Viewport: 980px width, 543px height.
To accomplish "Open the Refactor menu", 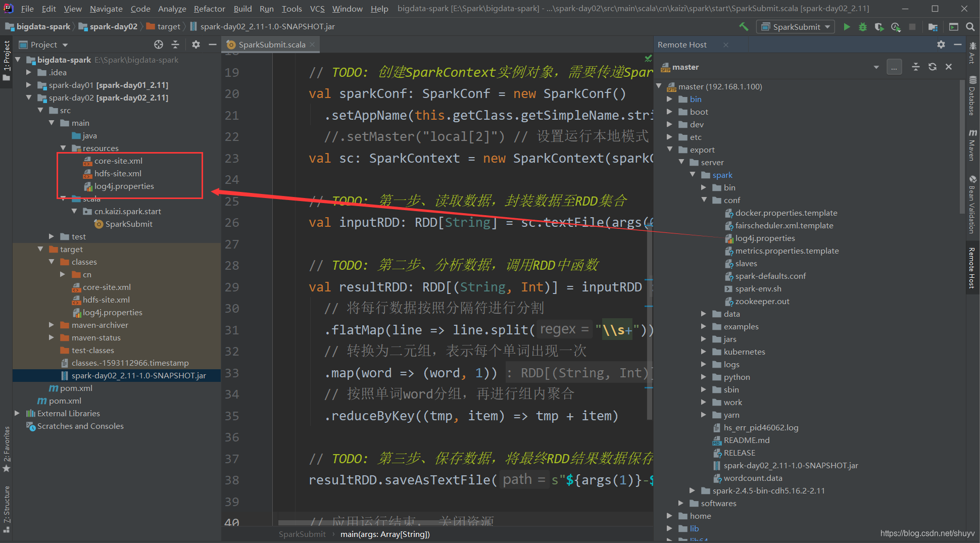I will point(210,9).
